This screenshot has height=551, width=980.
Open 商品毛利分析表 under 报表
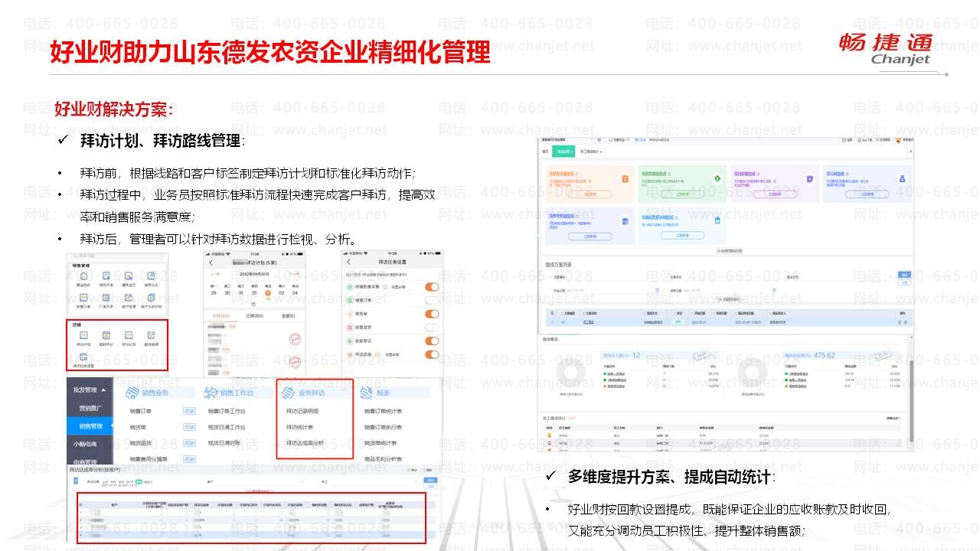pos(384,459)
